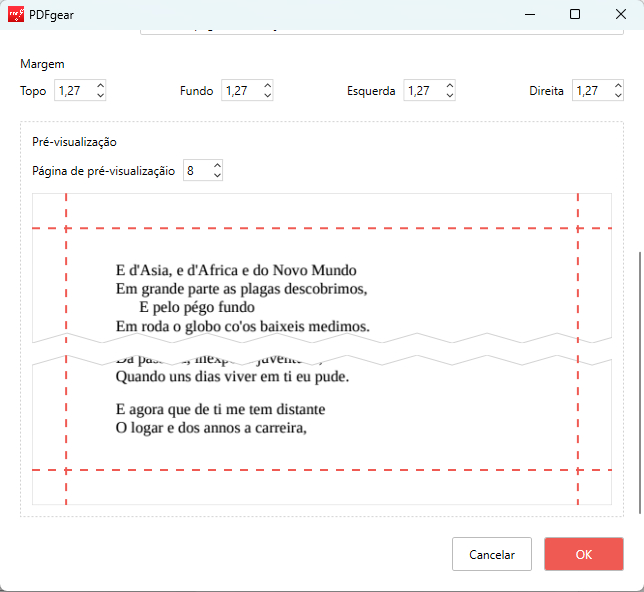644x592 pixels.
Task: Decrease the Fundo margin with down arrow
Action: [267, 96]
